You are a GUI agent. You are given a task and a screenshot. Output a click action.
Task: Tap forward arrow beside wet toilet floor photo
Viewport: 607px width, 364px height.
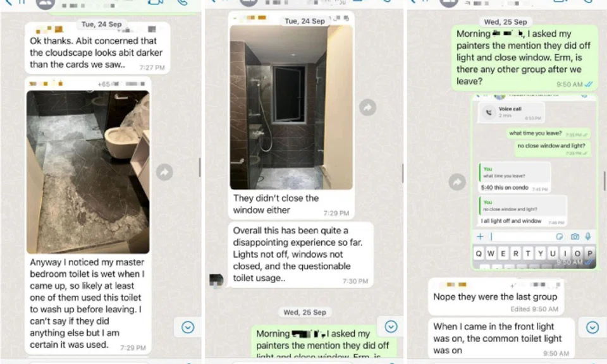(x=164, y=172)
